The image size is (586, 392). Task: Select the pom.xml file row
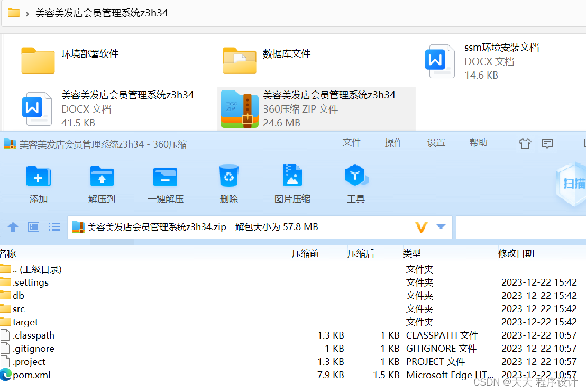tap(293, 375)
